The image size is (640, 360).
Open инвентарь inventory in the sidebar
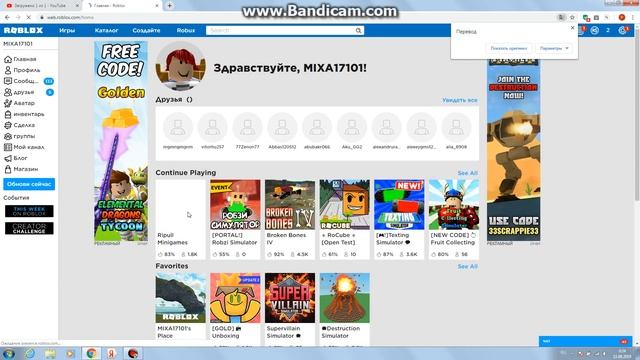point(24,114)
